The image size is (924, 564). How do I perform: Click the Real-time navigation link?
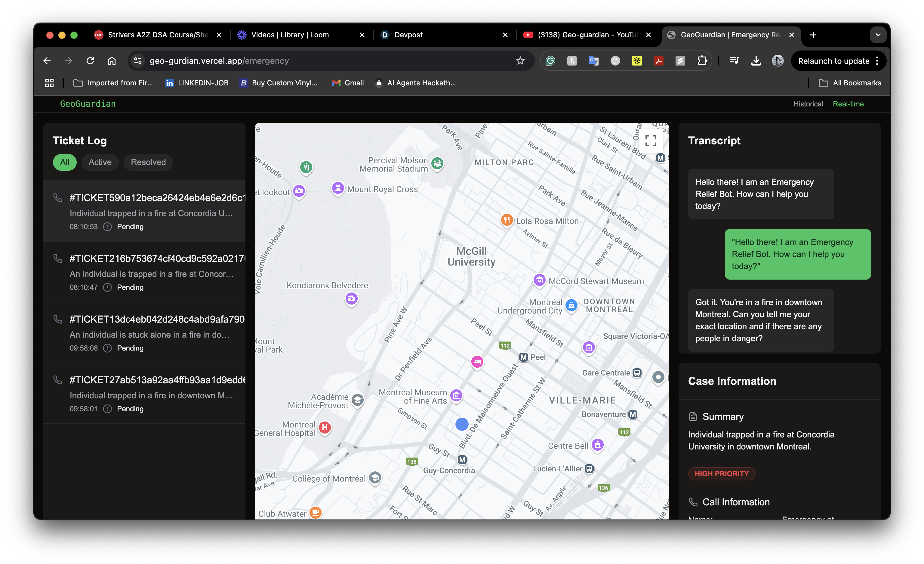pos(848,104)
